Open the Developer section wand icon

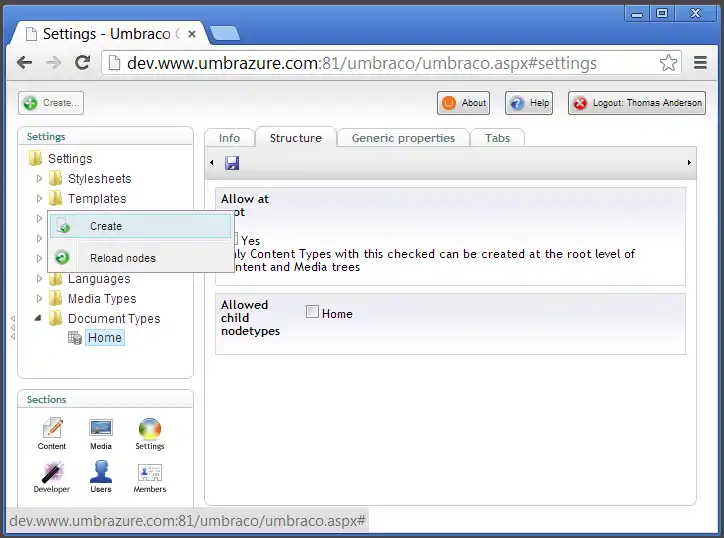tap(52, 472)
